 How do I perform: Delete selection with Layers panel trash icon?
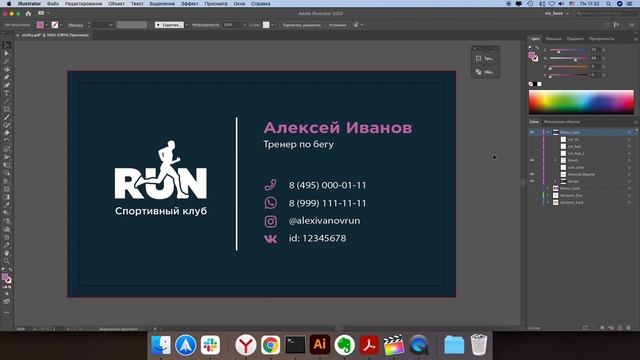point(629,328)
